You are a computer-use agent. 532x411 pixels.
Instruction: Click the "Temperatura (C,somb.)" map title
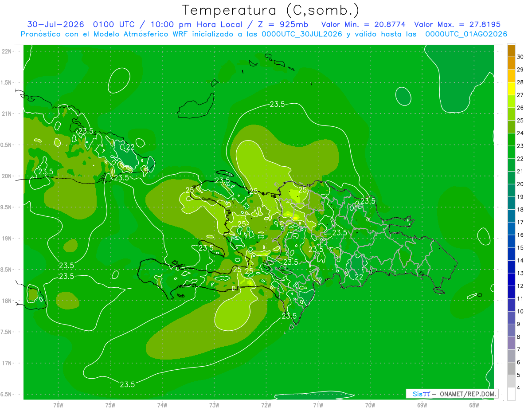click(271, 10)
